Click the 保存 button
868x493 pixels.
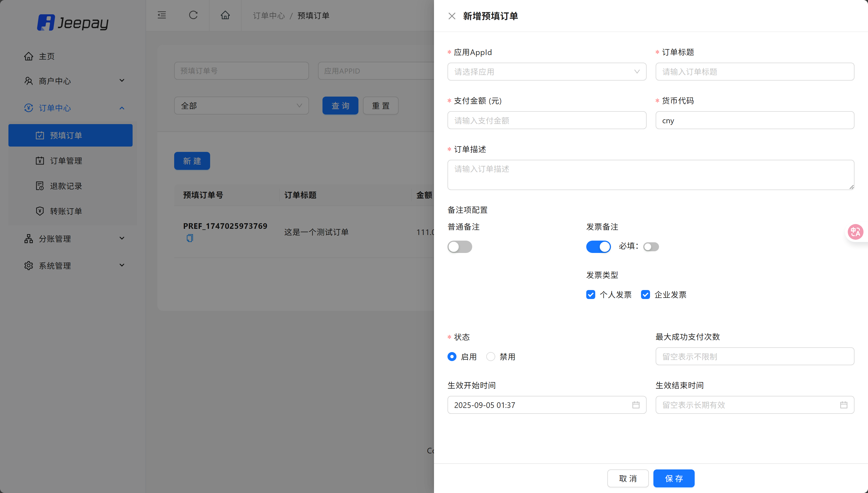tap(674, 478)
